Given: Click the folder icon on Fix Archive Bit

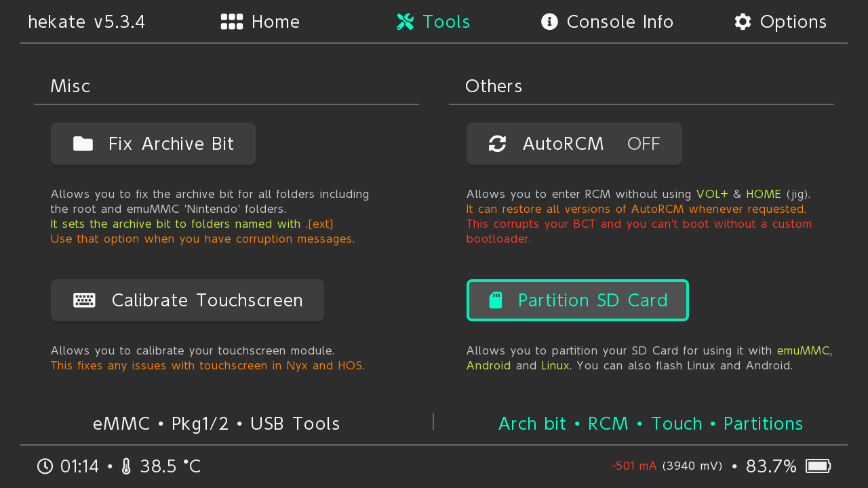Looking at the screenshot, I should [x=82, y=144].
